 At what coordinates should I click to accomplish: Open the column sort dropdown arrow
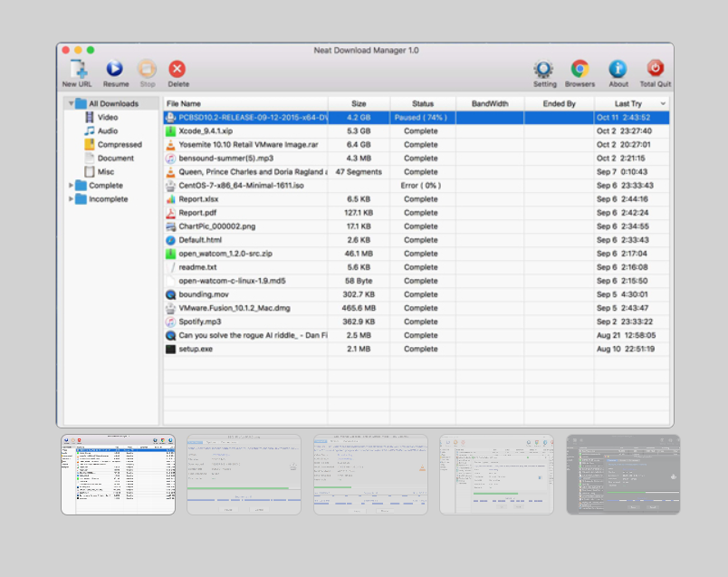663,103
